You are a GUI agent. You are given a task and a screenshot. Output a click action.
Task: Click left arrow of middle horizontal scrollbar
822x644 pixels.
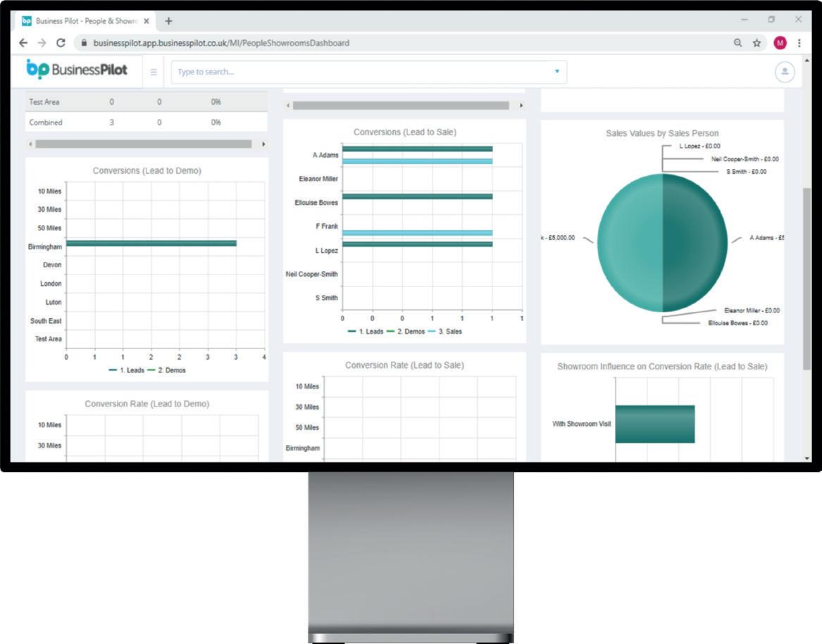pos(288,106)
